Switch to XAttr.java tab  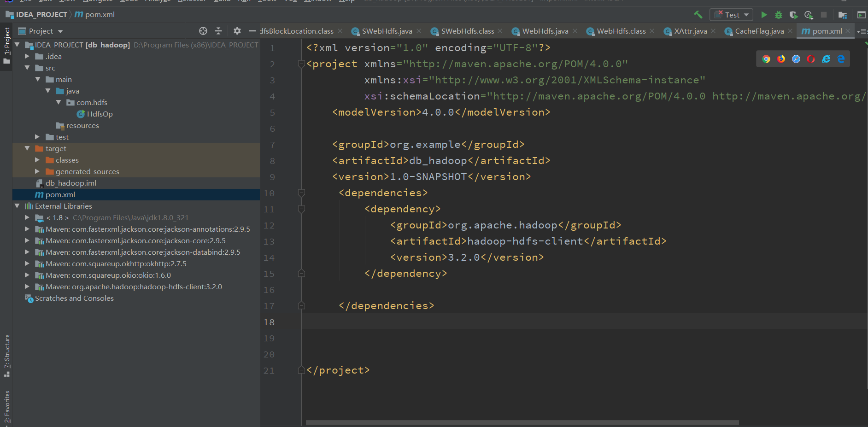690,31
